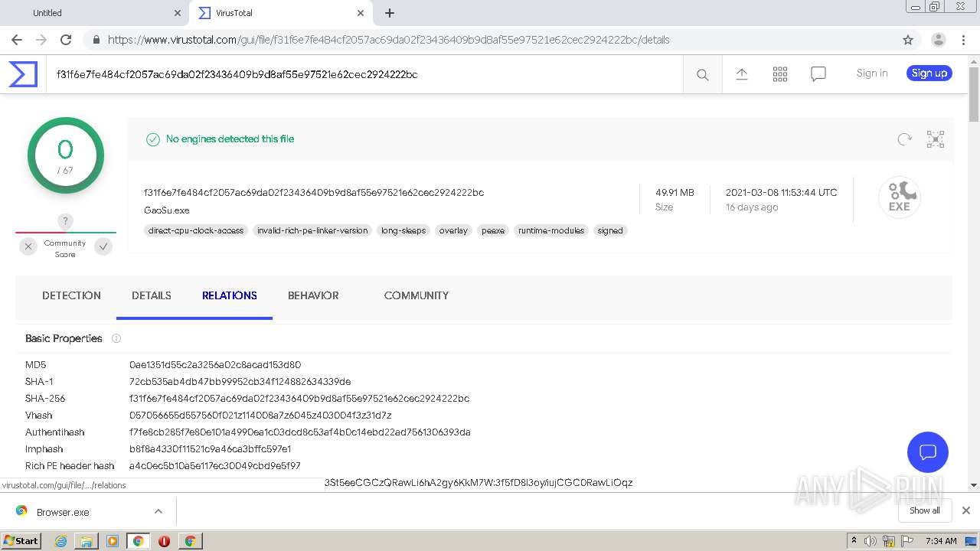This screenshot has height=551, width=980.
Task: Click the Sign up button
Action: point(929,73)
